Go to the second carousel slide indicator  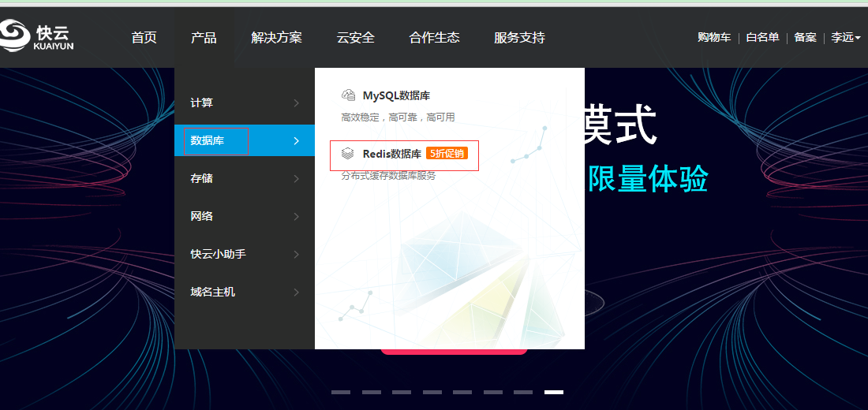372,393
